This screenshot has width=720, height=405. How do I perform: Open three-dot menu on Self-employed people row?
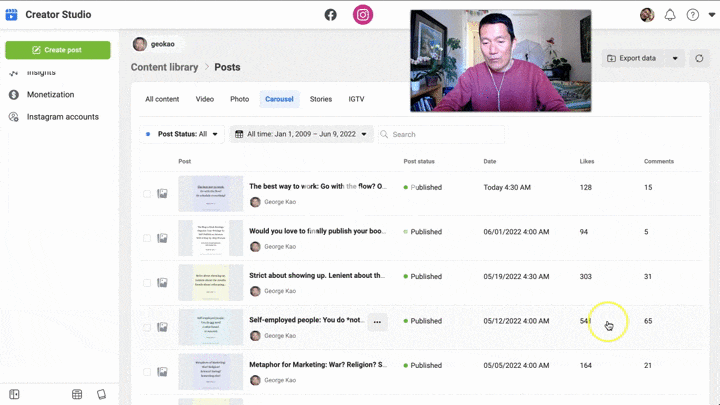[x=377, y=322]
